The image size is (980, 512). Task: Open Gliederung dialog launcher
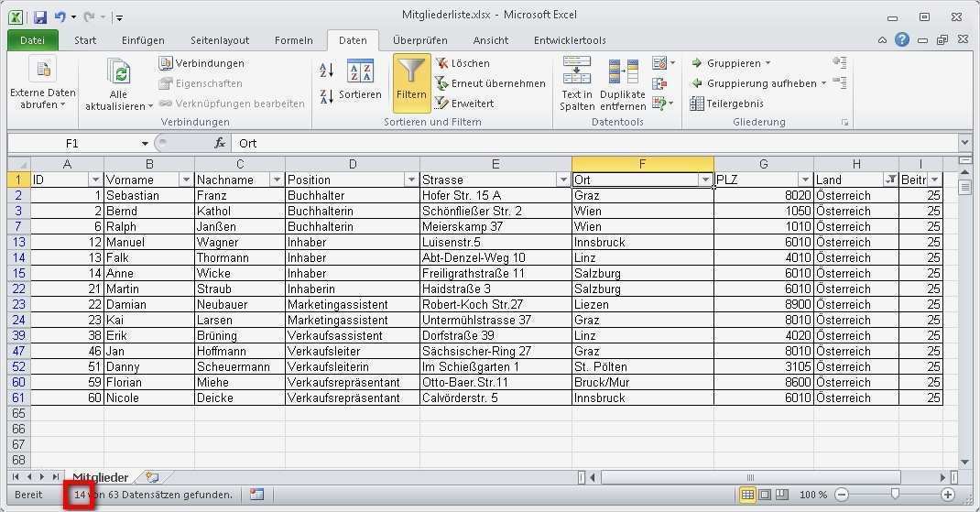(844, 123)
